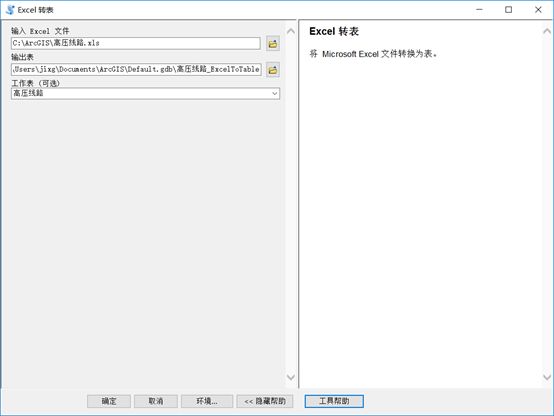This screenshot has width=554, height=416.
Task: Click the ArcGIS tool icon in title bar
Action: 10,10
